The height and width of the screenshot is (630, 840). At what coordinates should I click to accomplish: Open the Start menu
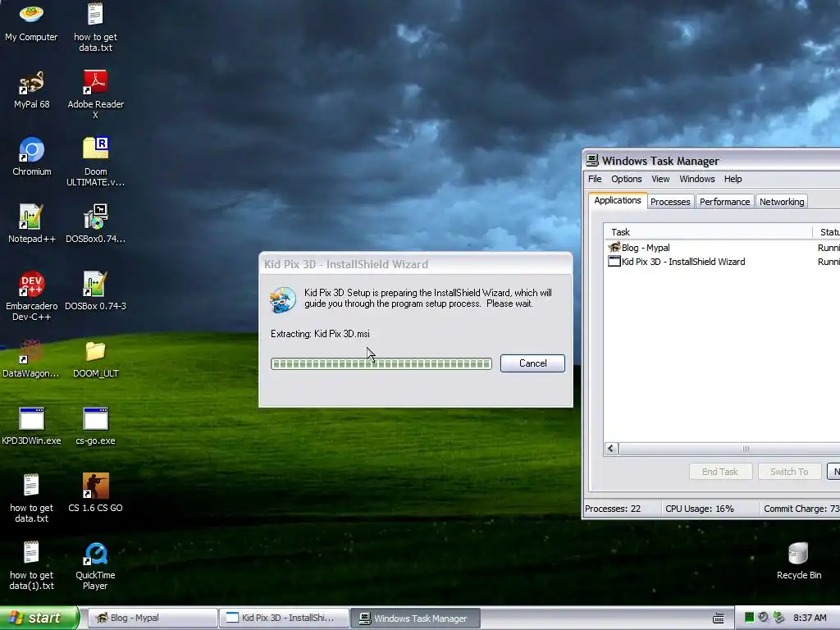pyautogui.click(x=39, y=618)
